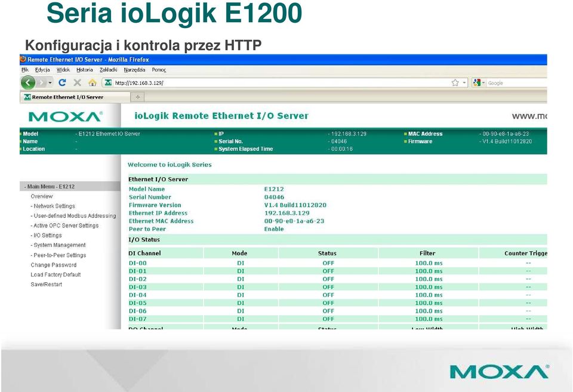Click the DI-01 channel row label
Viewport: 573px width, 392px height.
point(137,271)
